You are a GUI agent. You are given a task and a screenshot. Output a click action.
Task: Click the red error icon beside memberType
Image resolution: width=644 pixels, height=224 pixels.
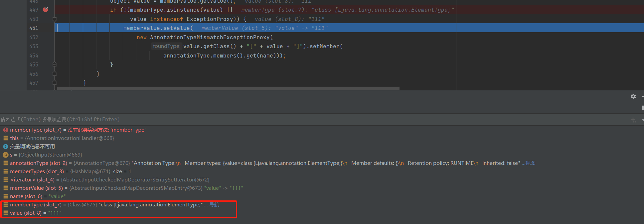click(x=6, y=130)
